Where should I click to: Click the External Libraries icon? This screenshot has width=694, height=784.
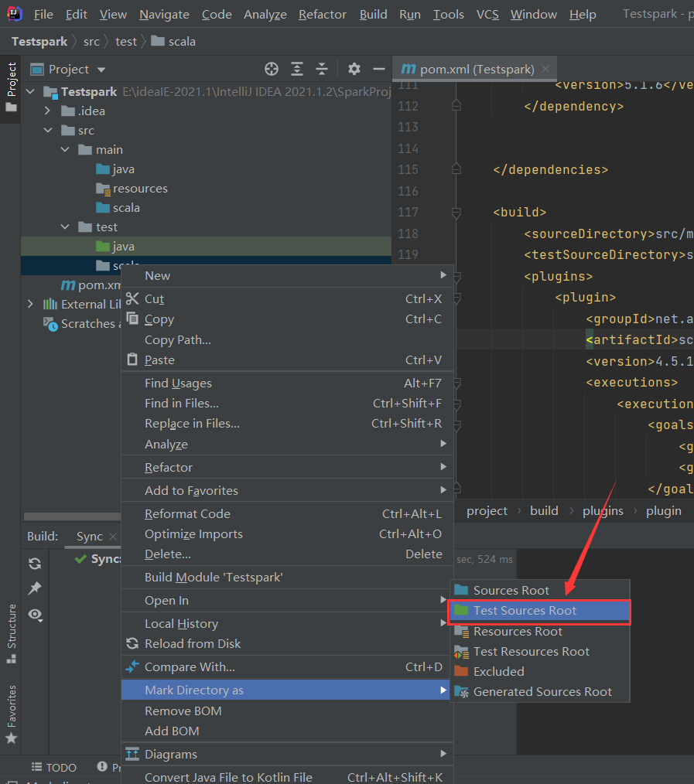pos(50,304)
